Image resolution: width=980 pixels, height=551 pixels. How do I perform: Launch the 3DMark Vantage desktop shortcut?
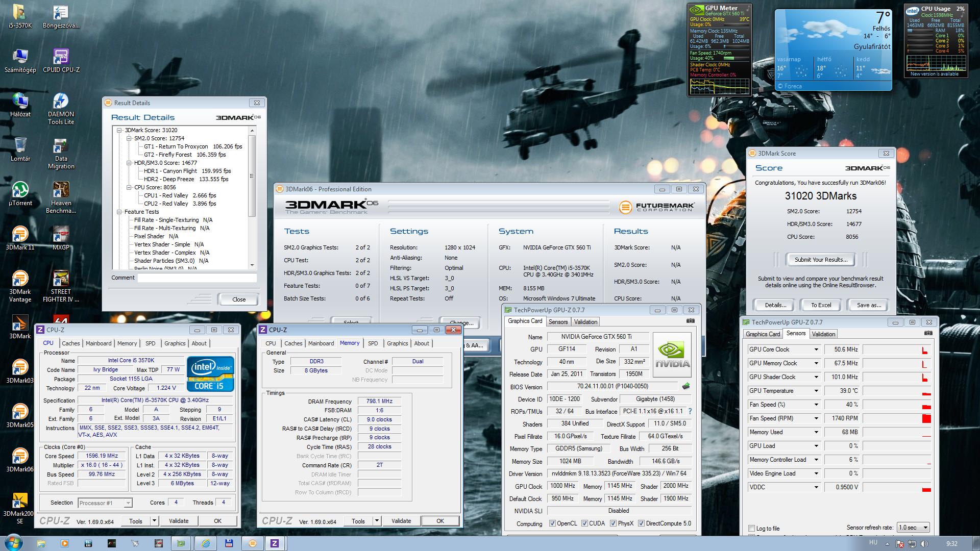coord(20,286)
